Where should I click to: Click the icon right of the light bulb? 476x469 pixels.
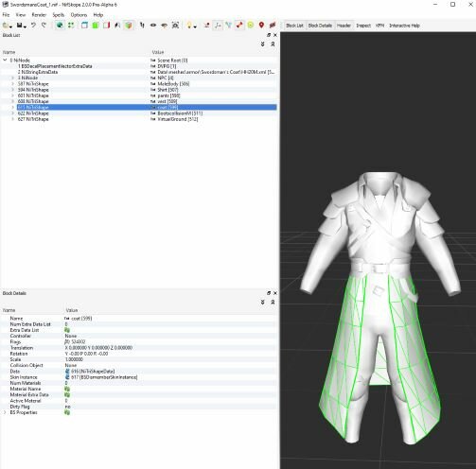click(207, 26)
